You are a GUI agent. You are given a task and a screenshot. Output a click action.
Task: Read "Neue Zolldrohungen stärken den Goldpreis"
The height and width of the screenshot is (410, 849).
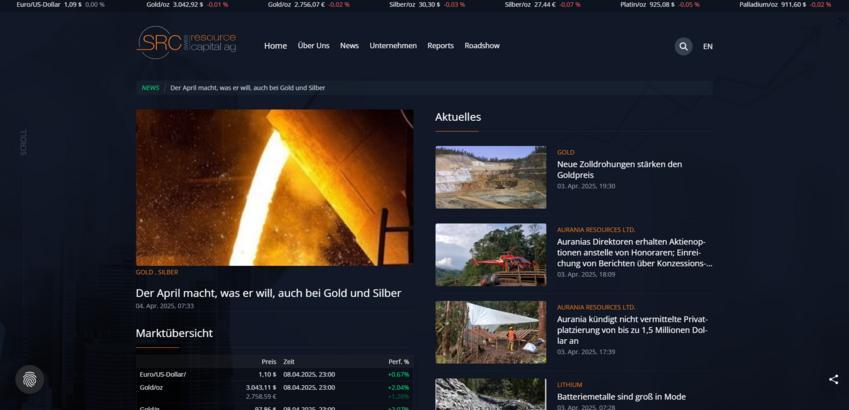(619, 170)
